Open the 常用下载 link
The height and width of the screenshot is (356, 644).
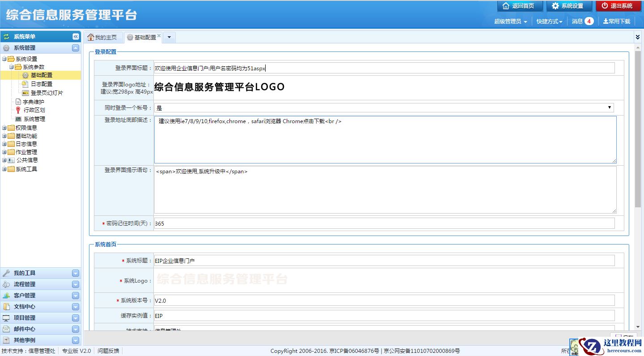pyautogui.click(x=617, y=21)
